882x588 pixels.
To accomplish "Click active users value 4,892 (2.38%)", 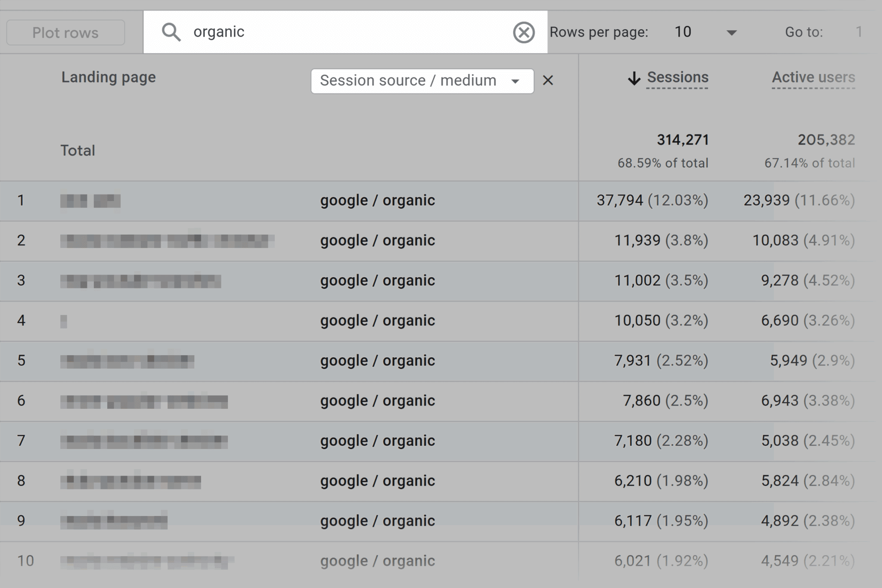I will click(808, 521).
